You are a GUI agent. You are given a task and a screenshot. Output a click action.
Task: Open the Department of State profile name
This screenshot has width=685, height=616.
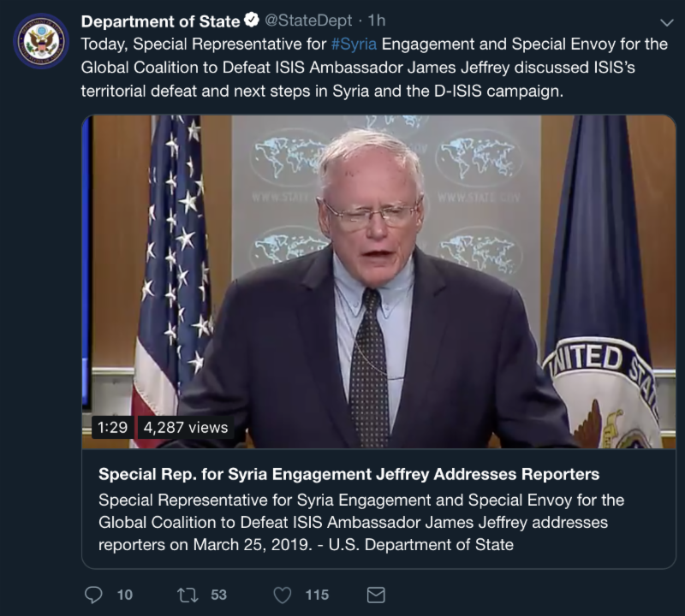tap(160, 21)
